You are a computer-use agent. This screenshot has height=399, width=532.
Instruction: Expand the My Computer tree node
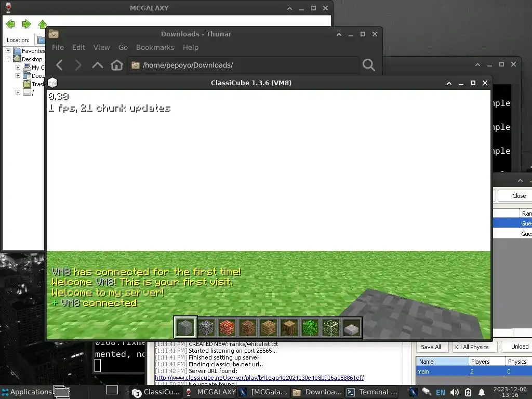[18, 67]
